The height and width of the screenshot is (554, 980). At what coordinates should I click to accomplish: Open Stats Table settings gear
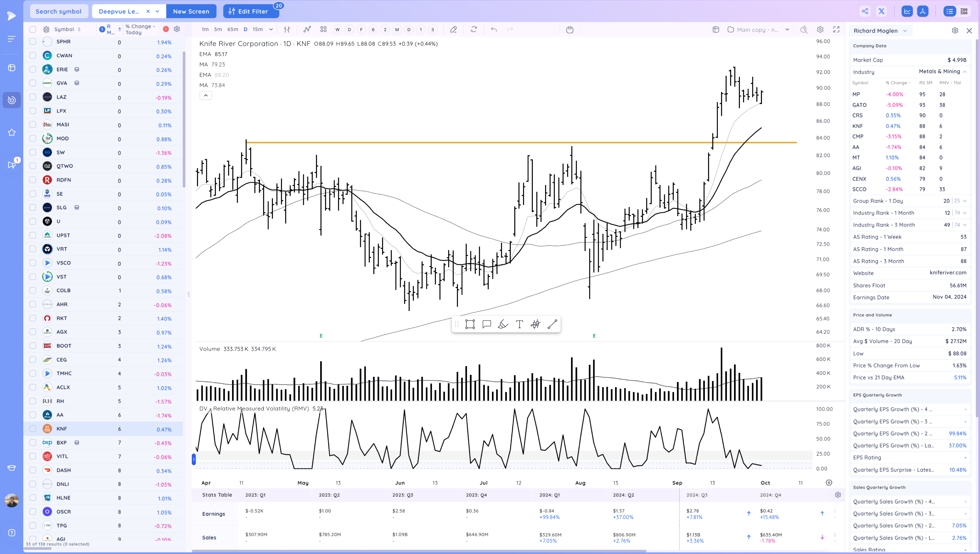(838, 495)
